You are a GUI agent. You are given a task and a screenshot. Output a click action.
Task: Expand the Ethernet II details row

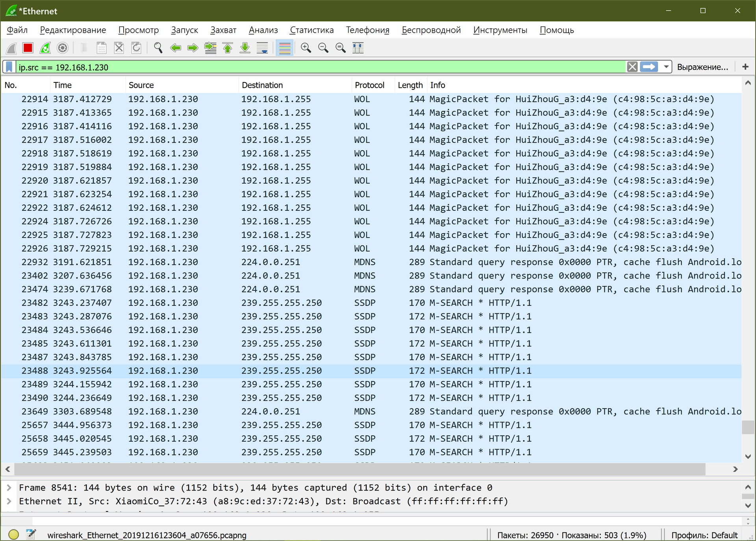[9, 501]
